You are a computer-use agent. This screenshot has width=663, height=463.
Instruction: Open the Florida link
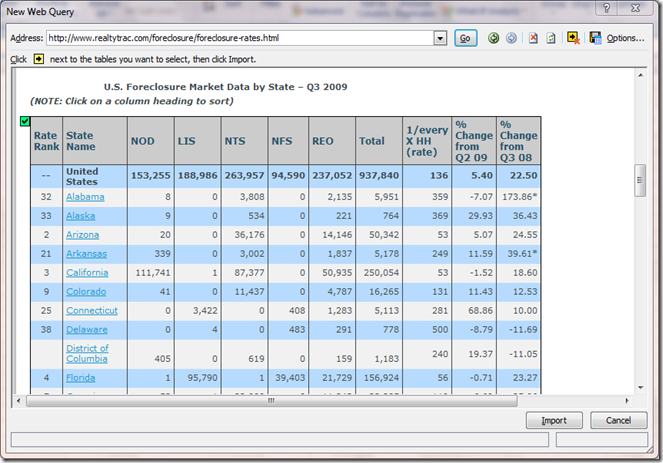(80, 378)
